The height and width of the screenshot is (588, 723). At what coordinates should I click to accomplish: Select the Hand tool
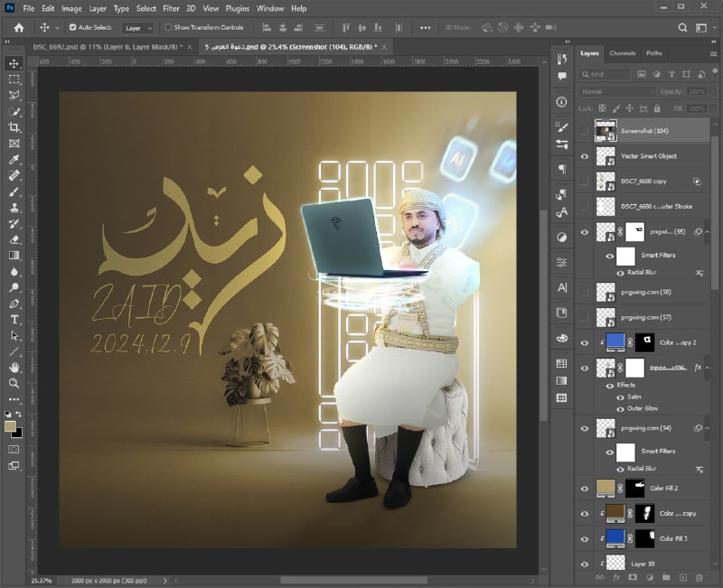(x=14, y=368)
